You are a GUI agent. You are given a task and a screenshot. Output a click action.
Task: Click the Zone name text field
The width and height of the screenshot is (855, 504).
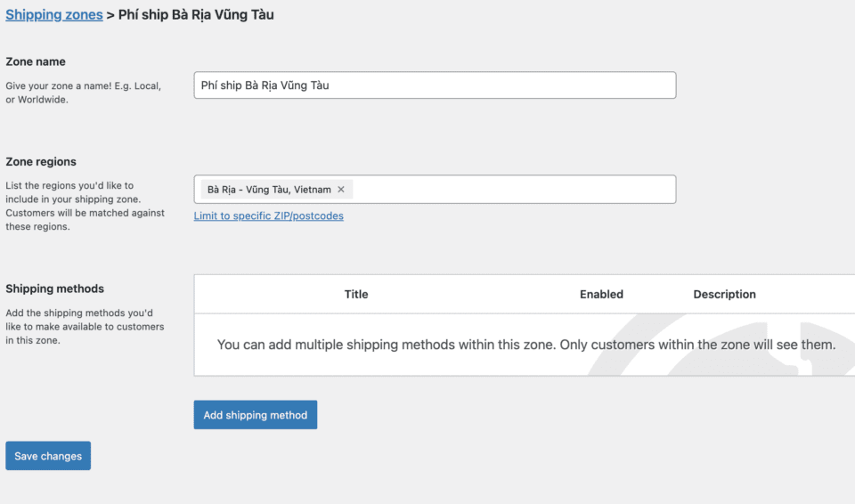[x=435, y=85]
